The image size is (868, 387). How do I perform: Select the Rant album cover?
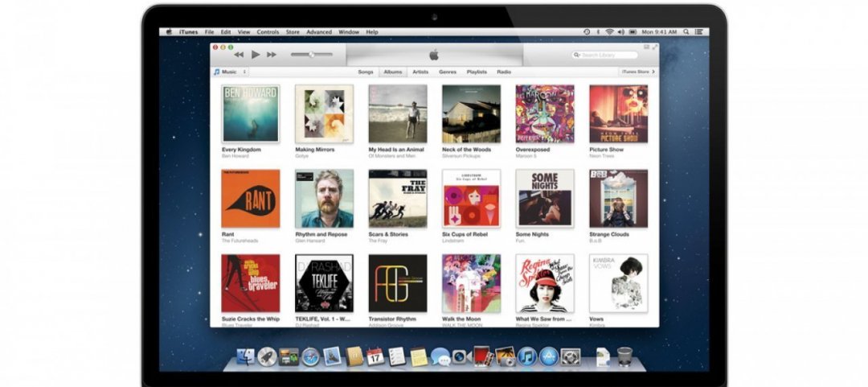(251, 199)
